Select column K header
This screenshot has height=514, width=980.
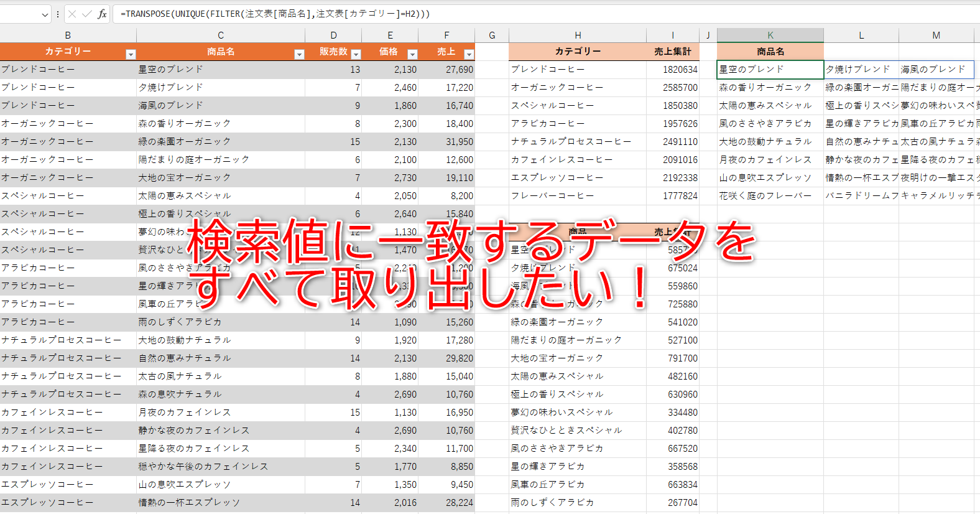pos(770,35)
